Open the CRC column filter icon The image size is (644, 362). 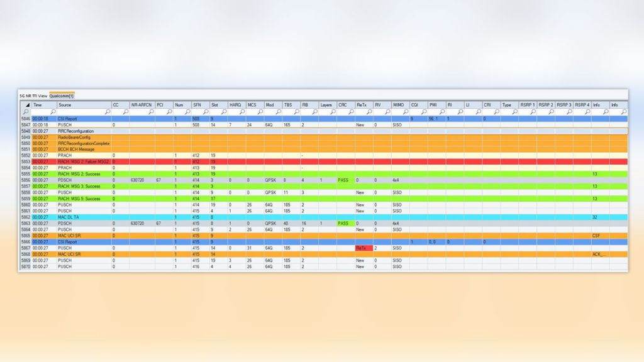[x=351, y=111]
